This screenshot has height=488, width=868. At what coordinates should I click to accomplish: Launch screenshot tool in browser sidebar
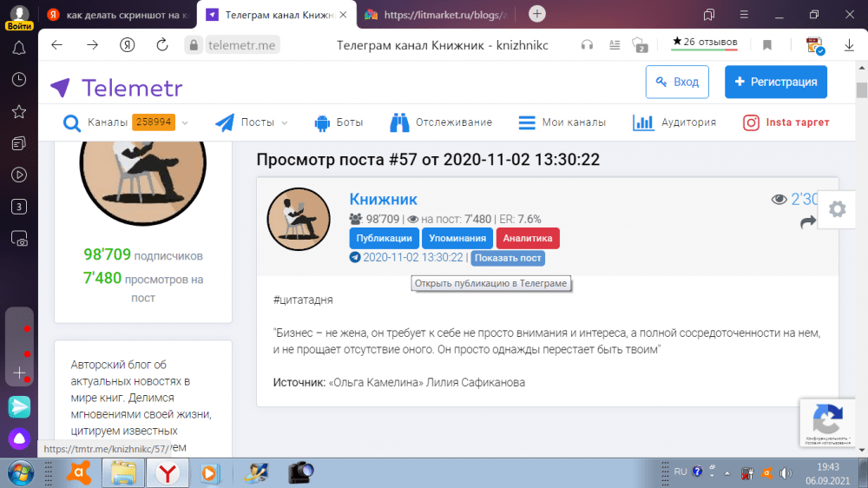coord(19,239)
